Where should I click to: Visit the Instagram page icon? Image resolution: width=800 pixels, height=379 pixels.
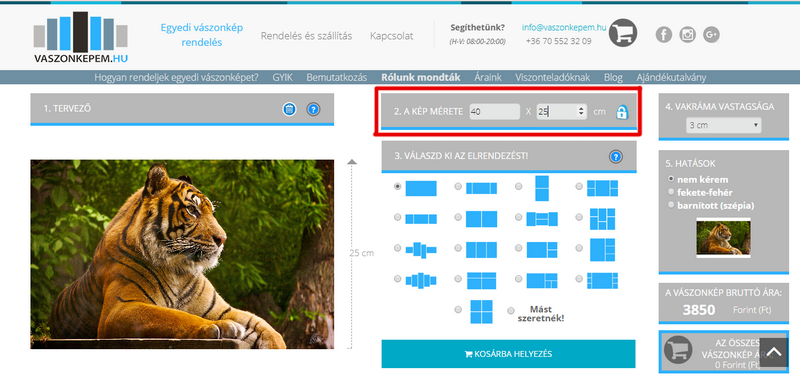click(688, 34)
